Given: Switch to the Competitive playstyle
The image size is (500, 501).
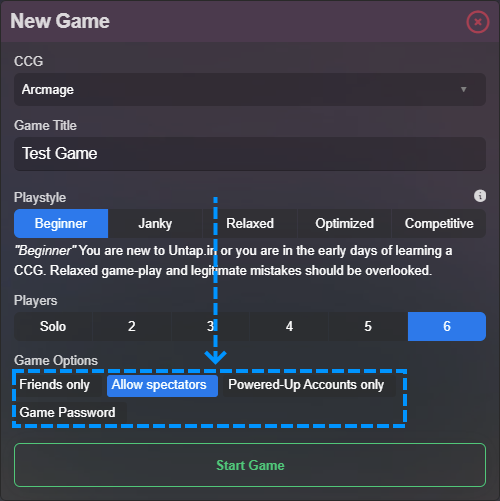Looking at the screenshot, I should click(x=439, y=223).
